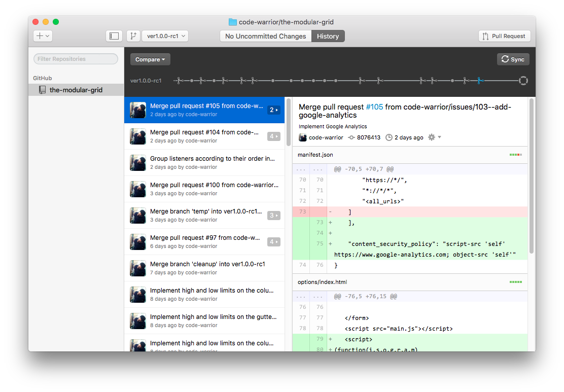Viewport: 564px width, 392px height.
Task: Open the #105 pull request link
Action: (x=374, y=107)
